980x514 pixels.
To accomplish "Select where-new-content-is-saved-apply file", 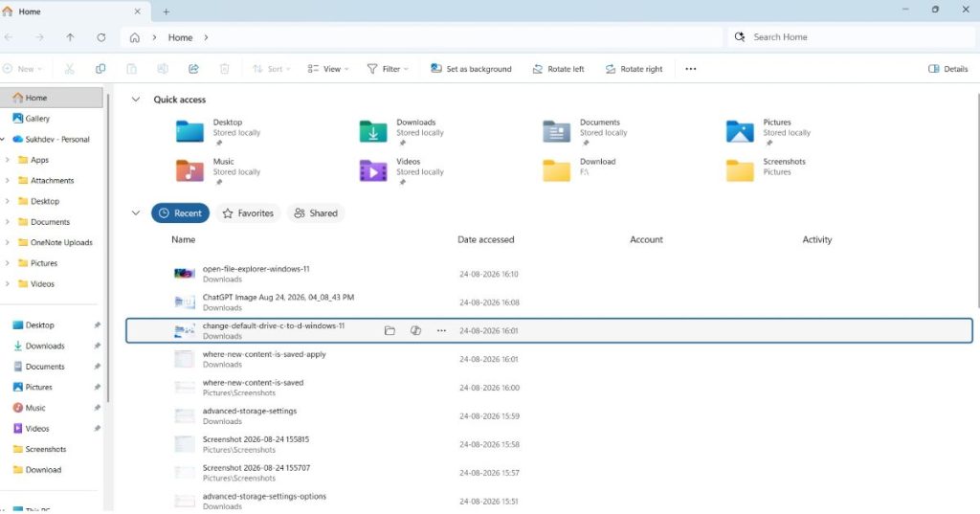I will [548, 359].
